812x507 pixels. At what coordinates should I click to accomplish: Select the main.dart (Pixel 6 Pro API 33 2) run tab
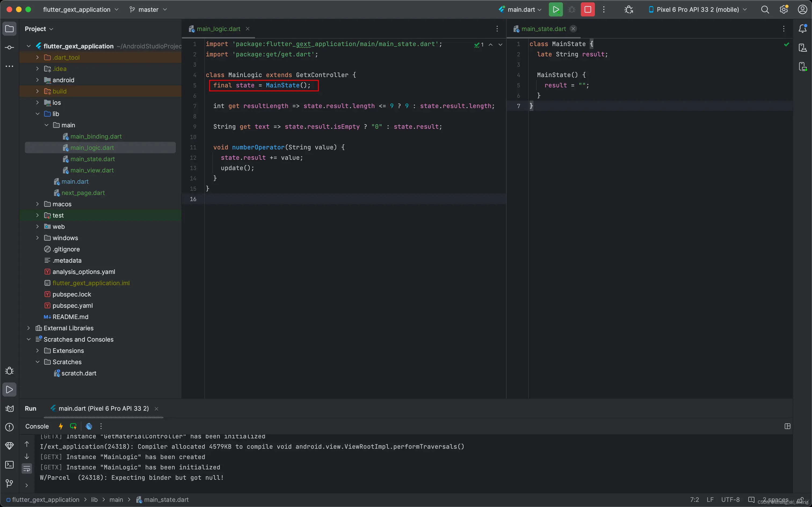(103, 408)
